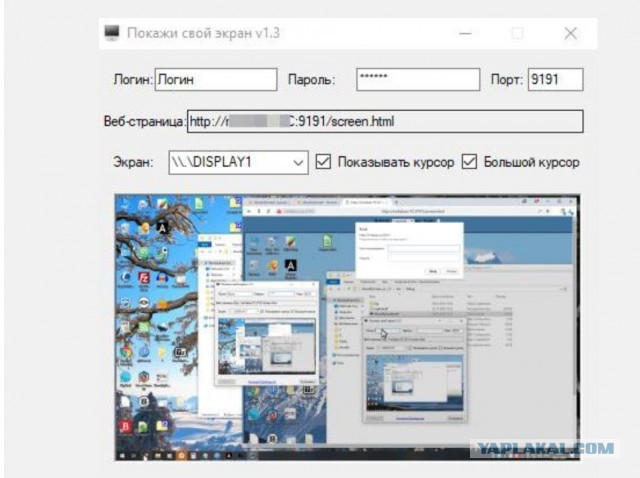
Task: Edit the Порт field showing 9191
Action: pos(556,79)
